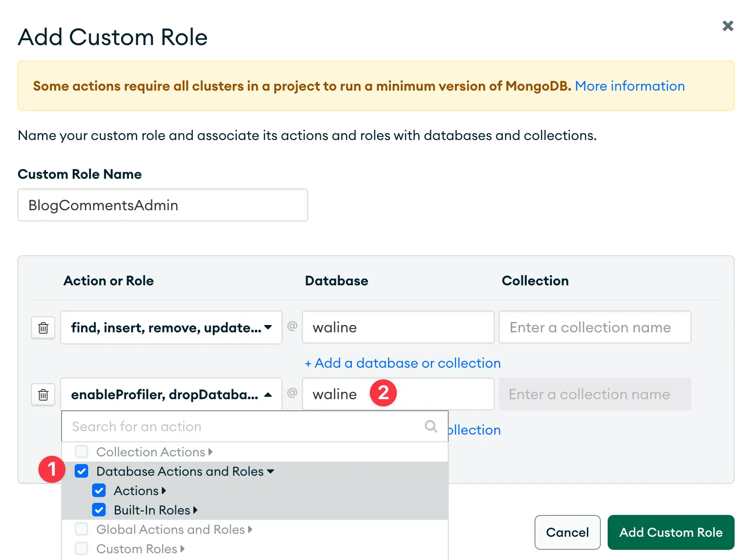Uncheck the Actions checkbox

point(99,491)
